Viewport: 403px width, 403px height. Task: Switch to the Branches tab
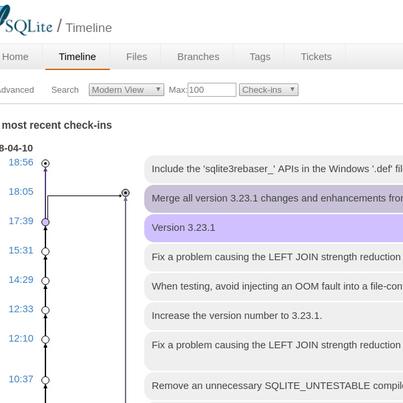(x=198, y=57)
